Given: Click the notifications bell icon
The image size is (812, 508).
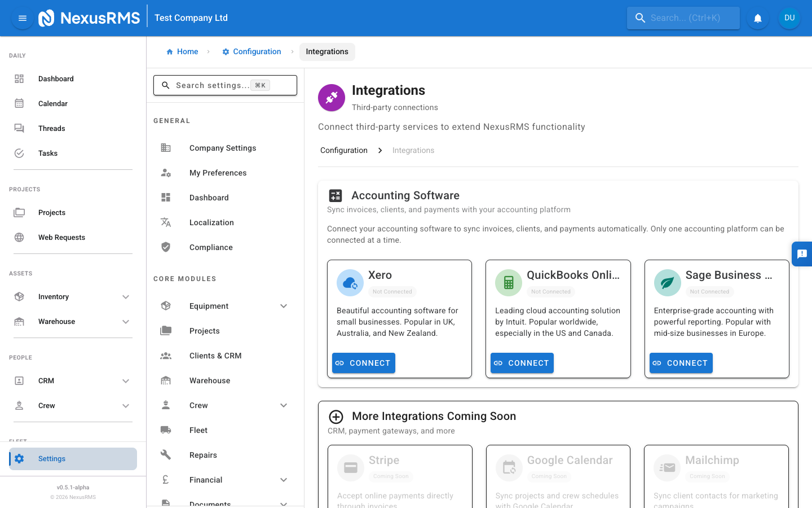Looking at the screenshot, I should tap(757, 17).
